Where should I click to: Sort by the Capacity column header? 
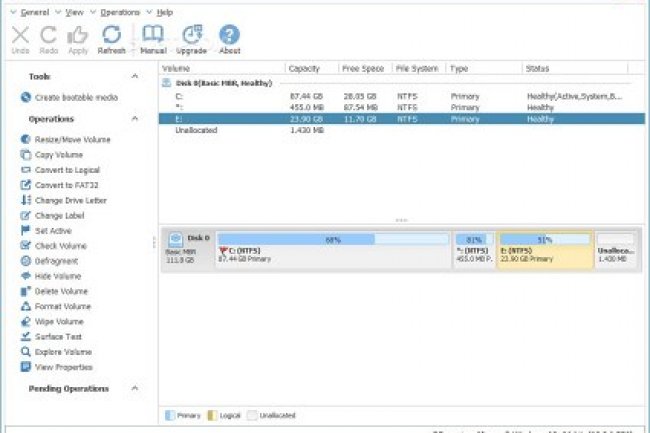point(304,68)
